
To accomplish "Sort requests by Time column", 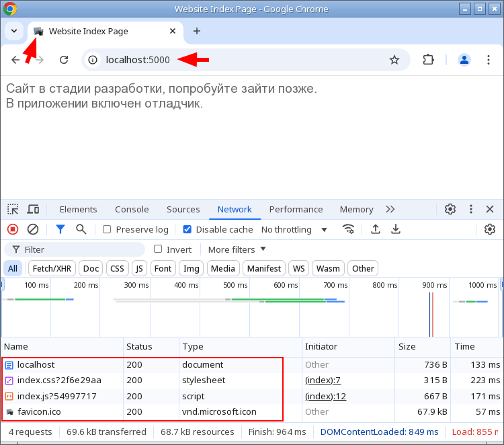I will tap(476, 347).
